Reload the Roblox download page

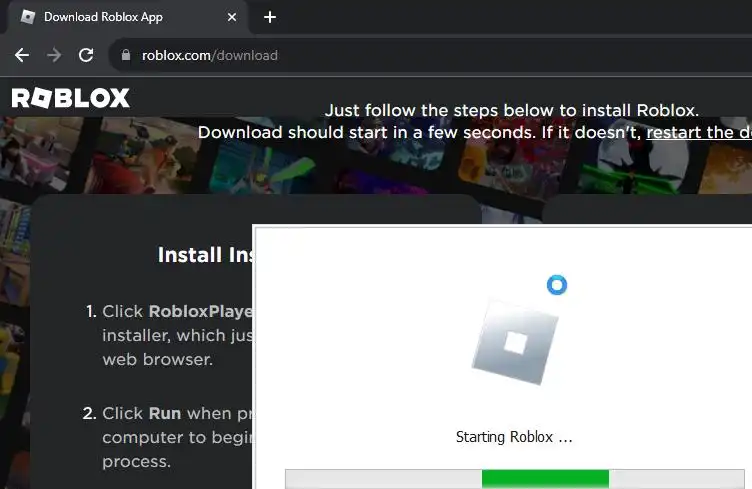pyautogui.click(x=86, y=55)
